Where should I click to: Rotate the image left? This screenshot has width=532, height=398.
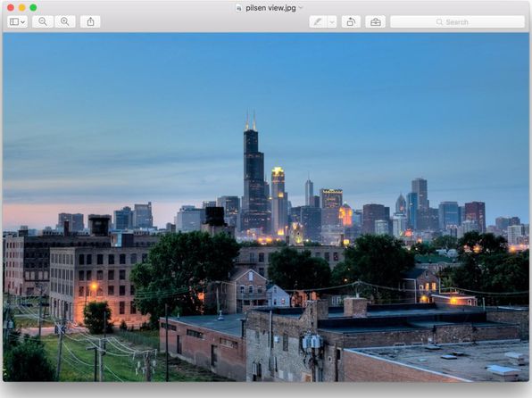(351, 22)
